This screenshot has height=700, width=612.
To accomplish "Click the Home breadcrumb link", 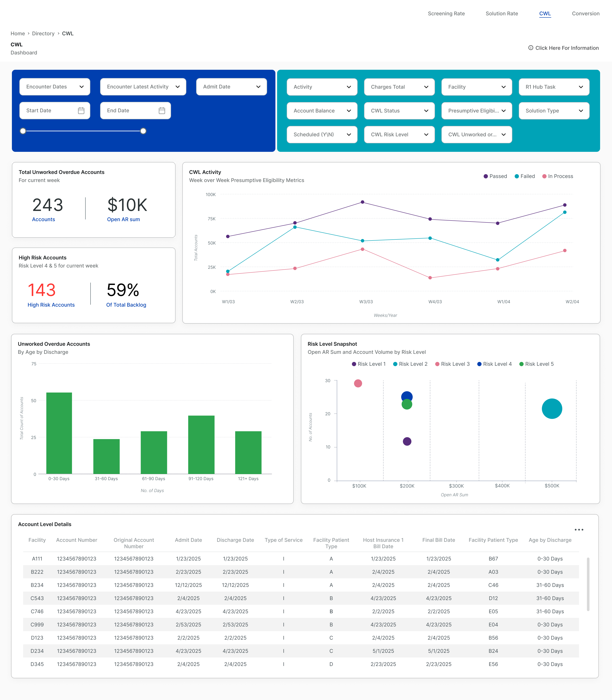I will (x=18, y=34).
